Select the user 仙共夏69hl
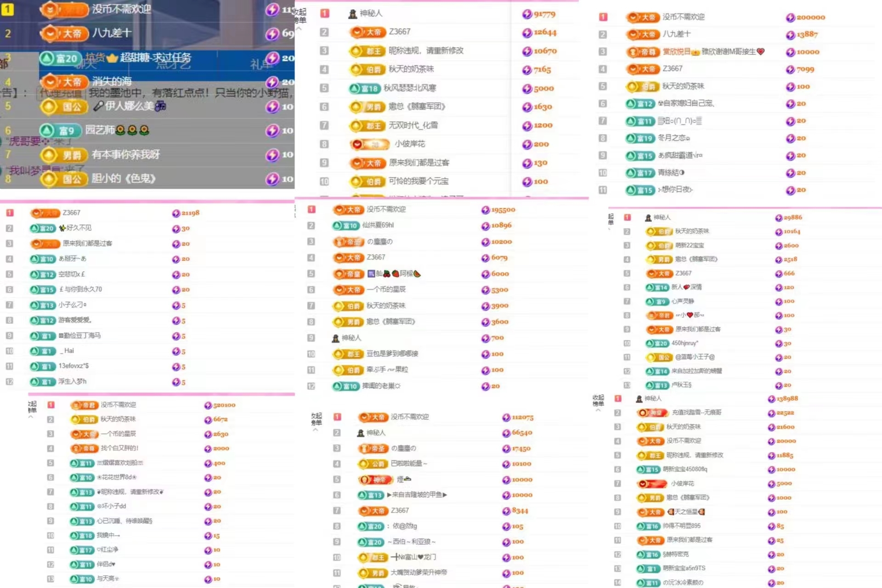 tap(378, 225)
